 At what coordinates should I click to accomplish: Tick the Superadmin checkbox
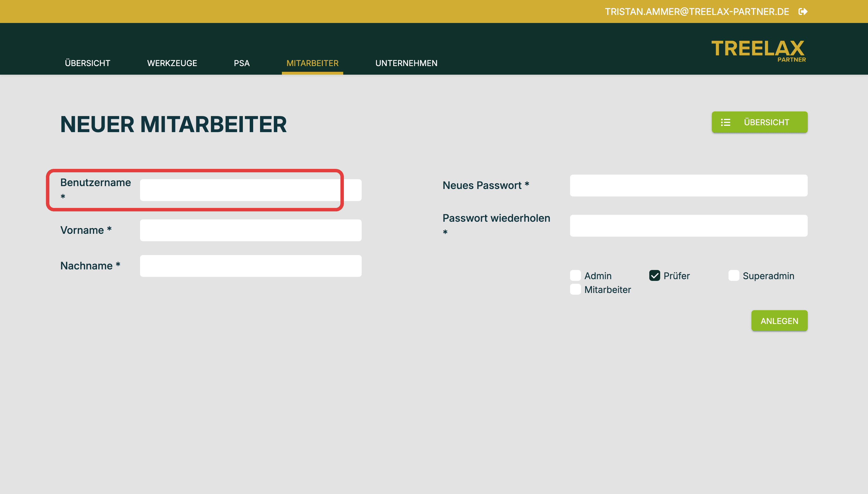[x=734, y=275]
